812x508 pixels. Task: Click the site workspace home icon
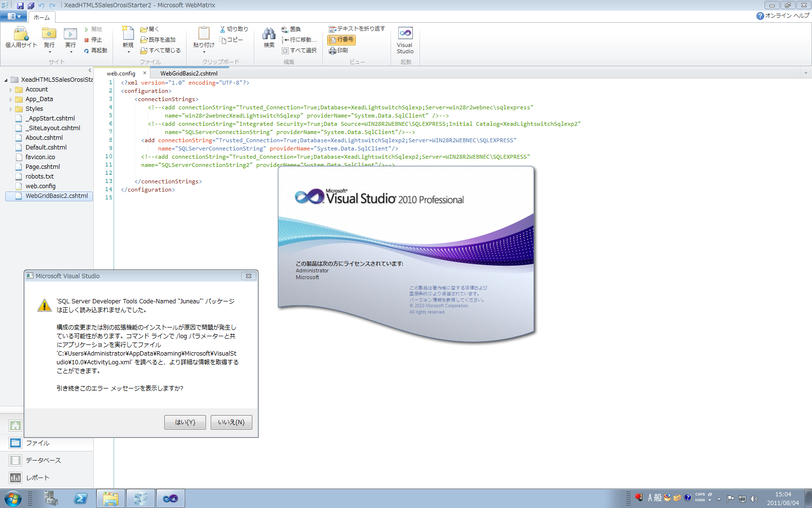15,426
